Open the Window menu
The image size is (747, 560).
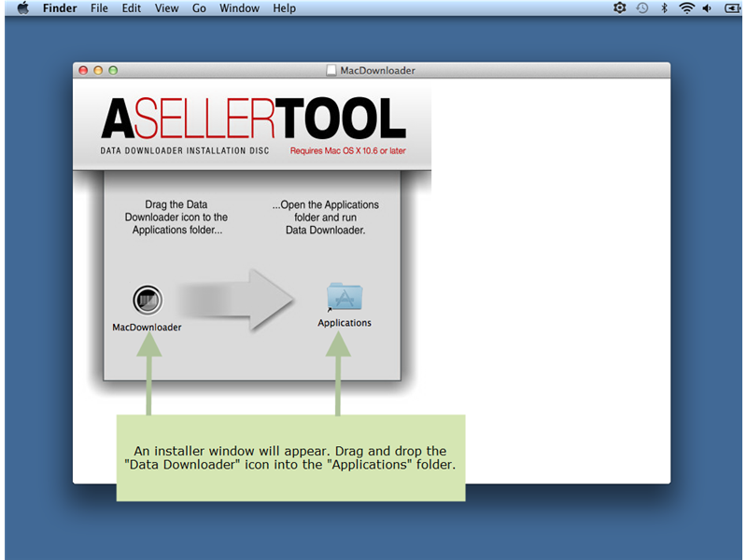click(x=239, y=8)
